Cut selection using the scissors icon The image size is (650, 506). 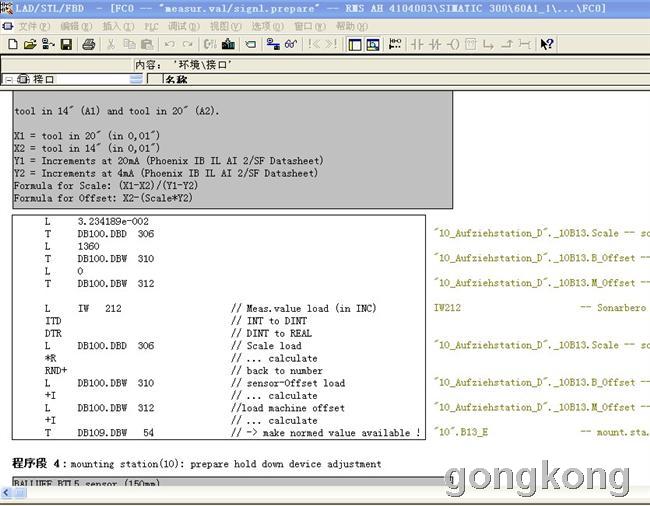pos(111,44)
